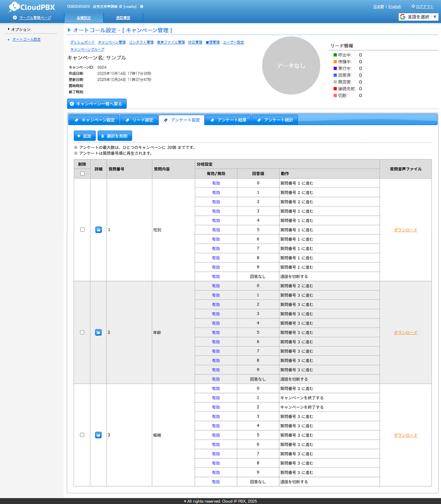Tick the delete checkbox for question 3

point(82,435)
